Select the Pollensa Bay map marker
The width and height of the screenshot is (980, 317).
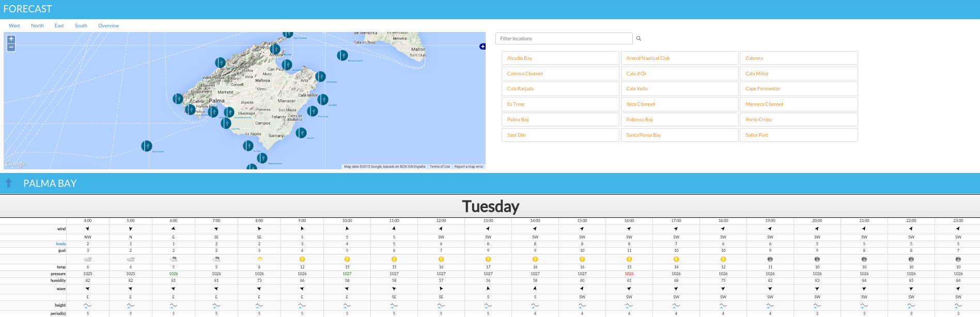click(275, 50)
